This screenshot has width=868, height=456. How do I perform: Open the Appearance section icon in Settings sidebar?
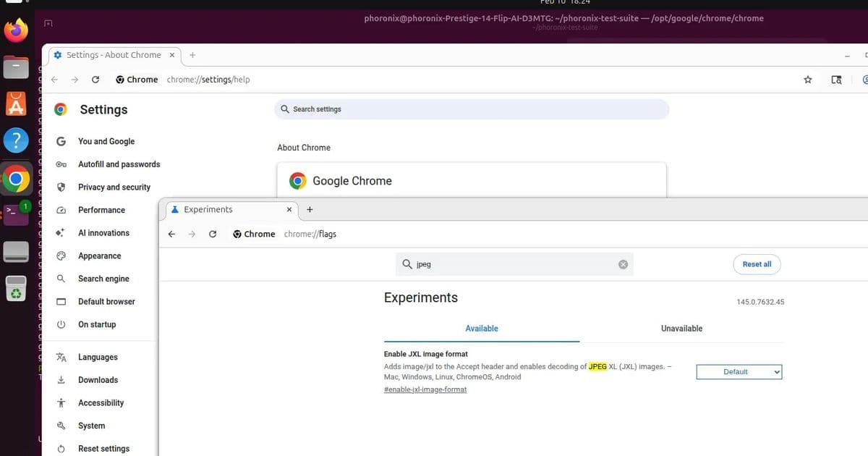(62, 256)
